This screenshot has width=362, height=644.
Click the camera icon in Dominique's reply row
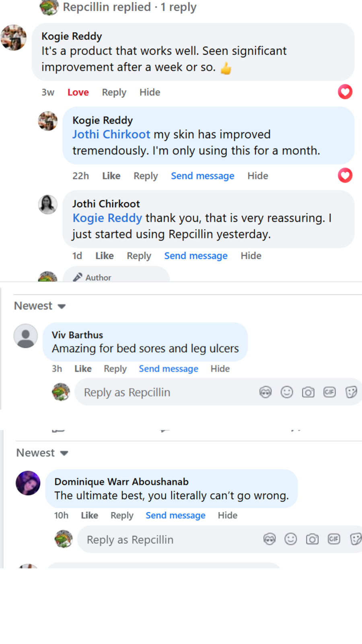(x=312, y=539)
